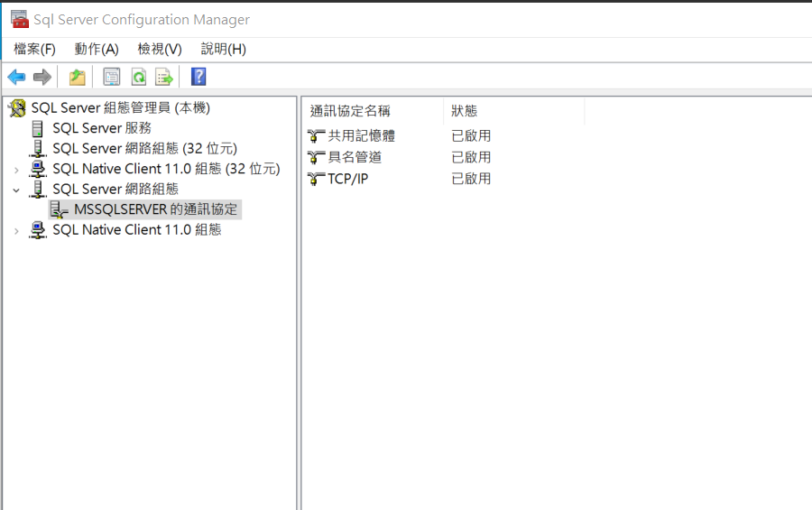Image resolution: width=812 pixels, height=510 pixels.
Task: Click the SQL Server 服務 server icon
Action: (37, 128)
